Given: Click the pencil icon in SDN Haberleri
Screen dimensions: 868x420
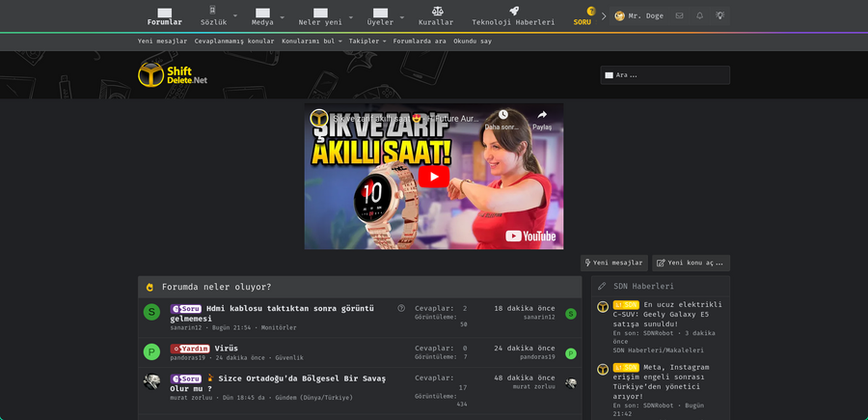Looking at the screenshot, I should [602, 287].
